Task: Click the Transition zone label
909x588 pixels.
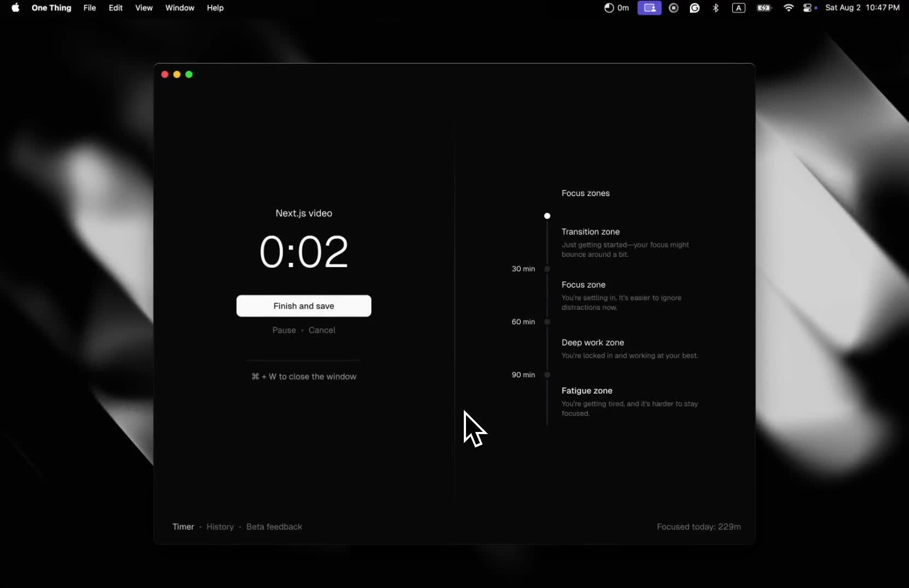Action: tap(590, 232)
